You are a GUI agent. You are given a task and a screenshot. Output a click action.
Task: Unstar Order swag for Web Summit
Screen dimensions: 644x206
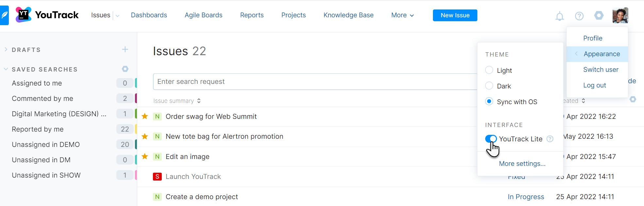145,116
